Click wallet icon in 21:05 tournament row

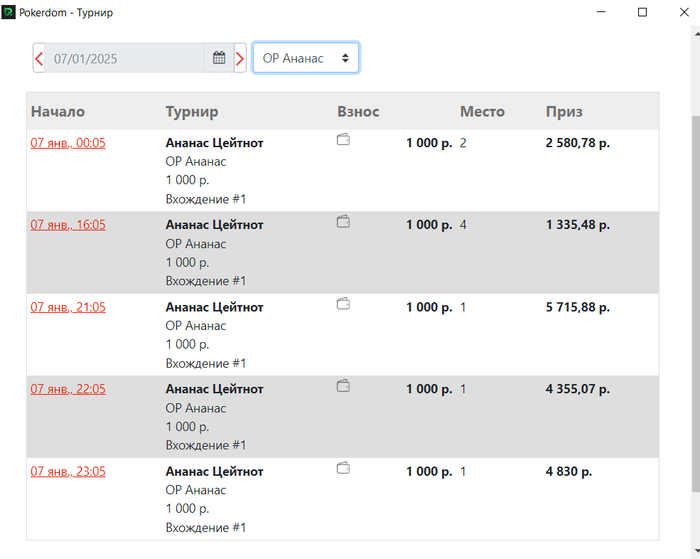(x=343, y=304)
